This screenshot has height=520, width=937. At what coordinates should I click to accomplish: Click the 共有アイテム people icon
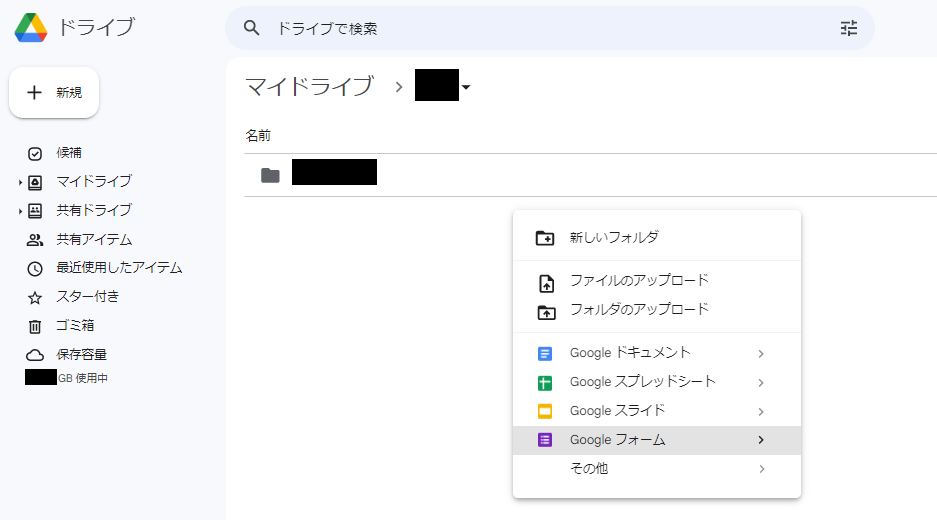(x=35, y=240)
